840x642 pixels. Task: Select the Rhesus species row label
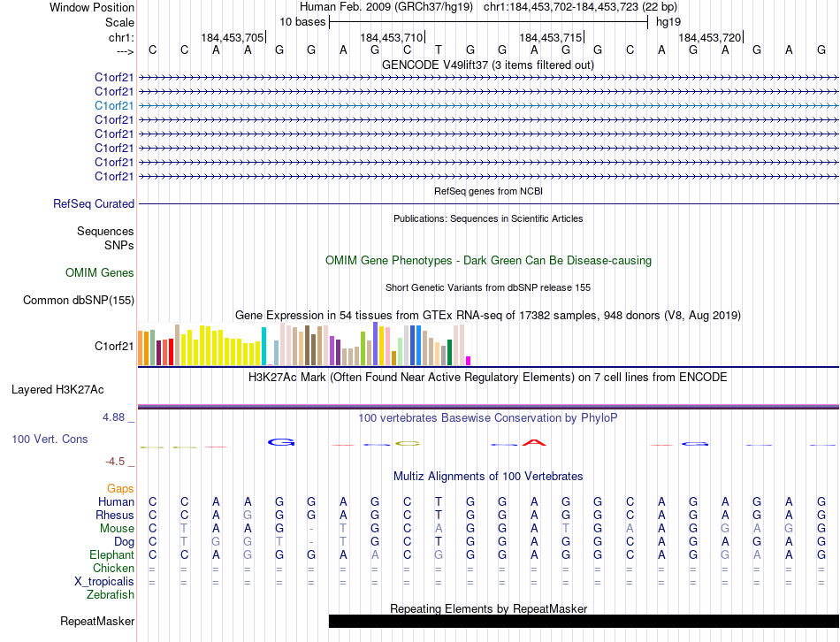tap(116, 515)
